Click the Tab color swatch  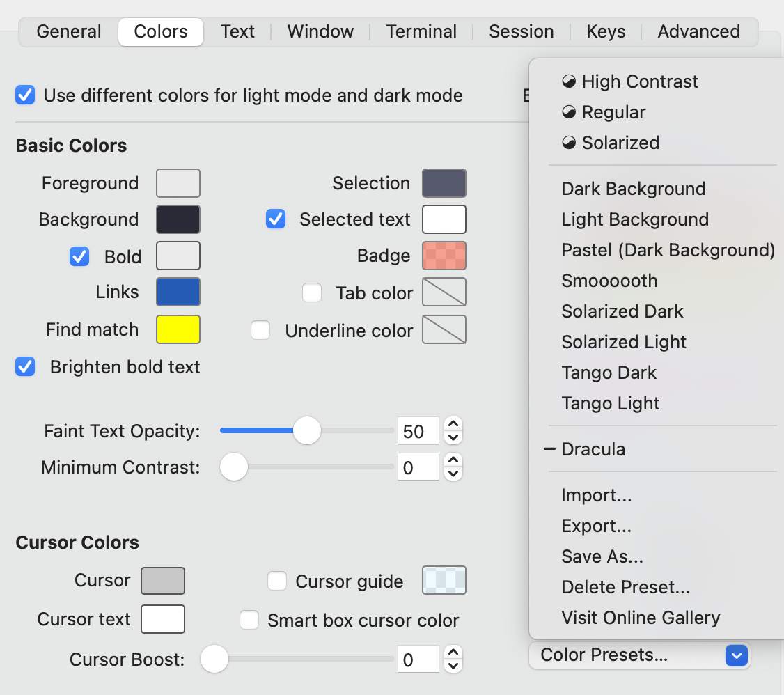pyautogui.click(x=444, y=292)
